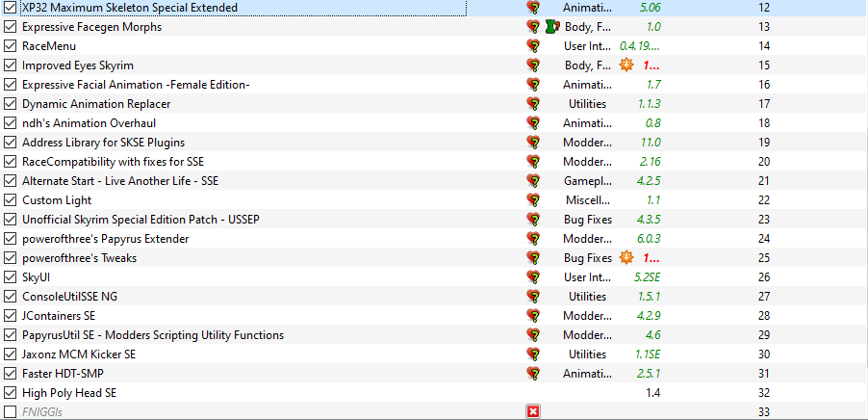Click Gameplay category on Alternate Start row
Screen dimensions: 868x420
587,181
